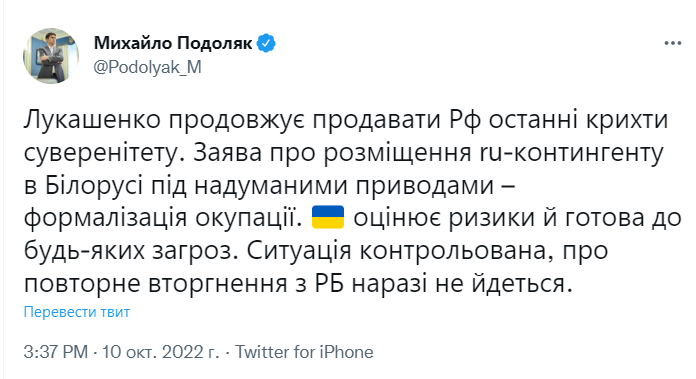Click the Ukrainian flag emoji in tweet
The image size is (696, 379).
pos(328,217)
